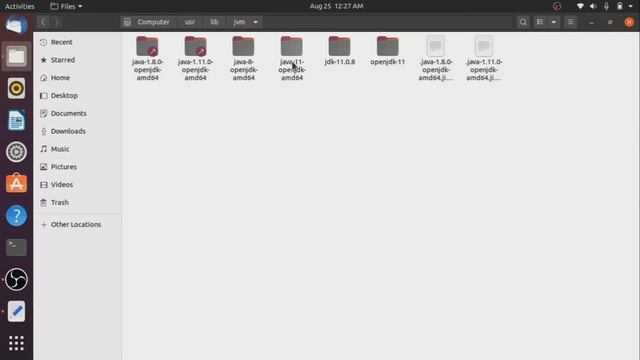Open Documents in the sidebar
Screen dimensions: 640x360
(x=78, y=113)
